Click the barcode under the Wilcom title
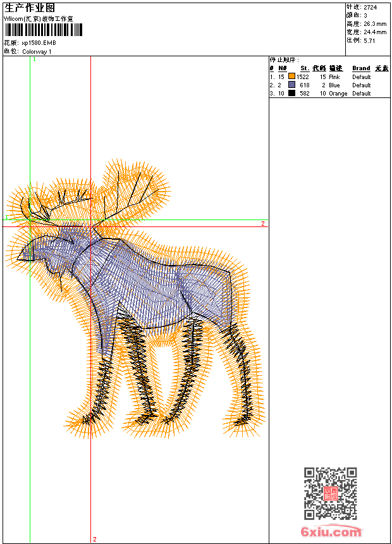Image resolution: width=392 pixels, height=544 pixels. (x=43, y=30)
